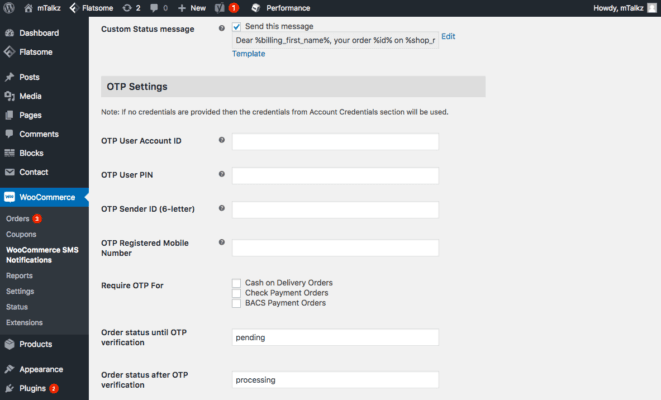Click the help icon next to OTP User PIN
This screenshot has width=661, height=400.
pos(221,174)
